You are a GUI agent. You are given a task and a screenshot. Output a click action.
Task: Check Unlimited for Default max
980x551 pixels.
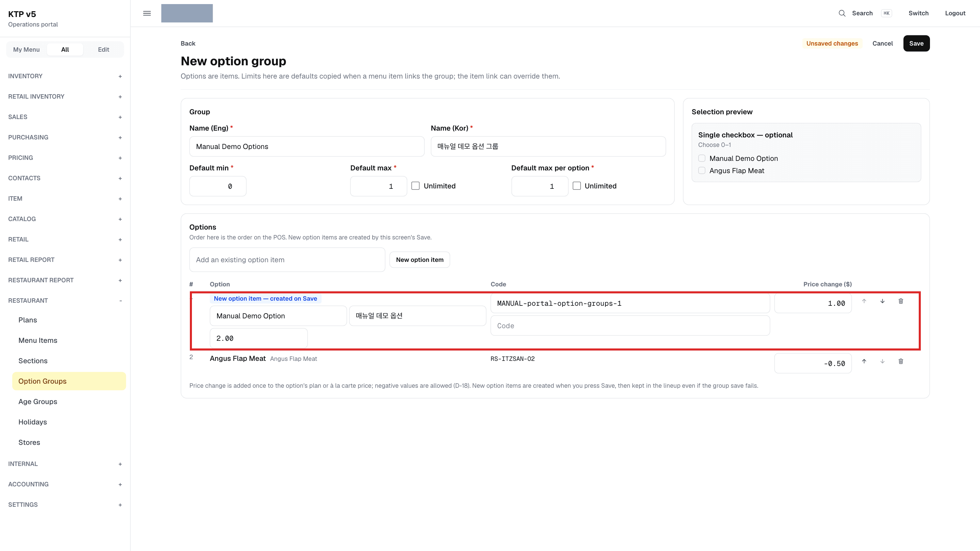point(415,186)
